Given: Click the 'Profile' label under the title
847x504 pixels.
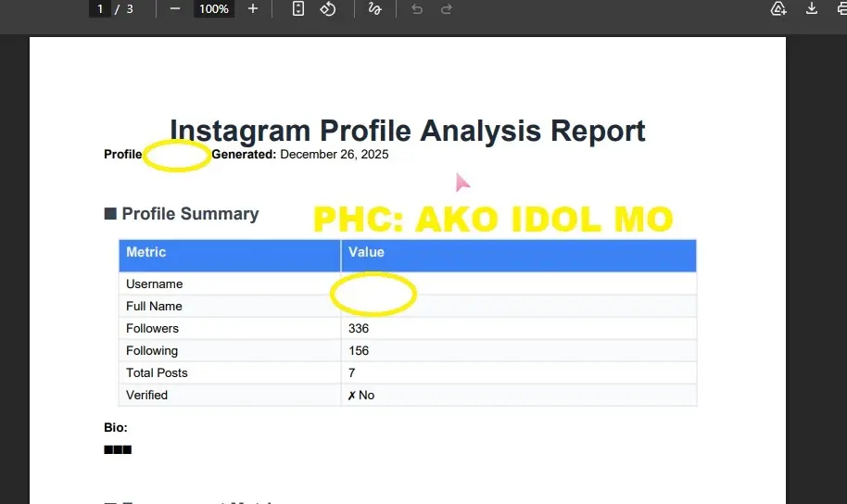Looking at the screenshot, I should pyautogui.click(x=123, y=155).
